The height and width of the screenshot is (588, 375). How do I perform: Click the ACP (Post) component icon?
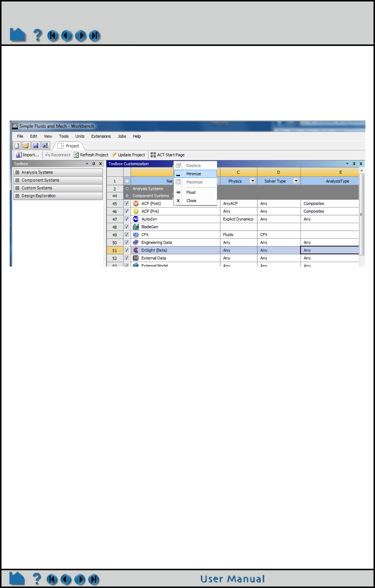click(x=136, y=203)
